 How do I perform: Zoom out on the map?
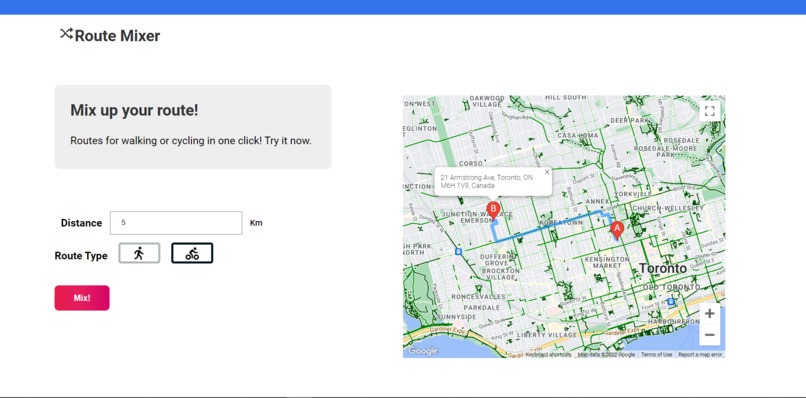tap(709, 335)
